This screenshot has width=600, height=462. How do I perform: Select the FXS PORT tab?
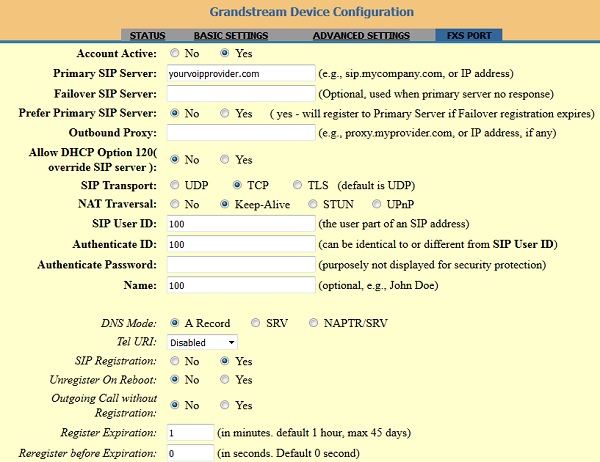click(469, 35)
